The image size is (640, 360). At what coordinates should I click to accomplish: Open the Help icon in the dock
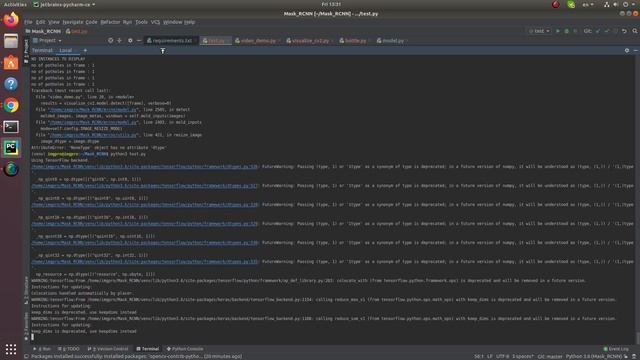pos(11,84)
